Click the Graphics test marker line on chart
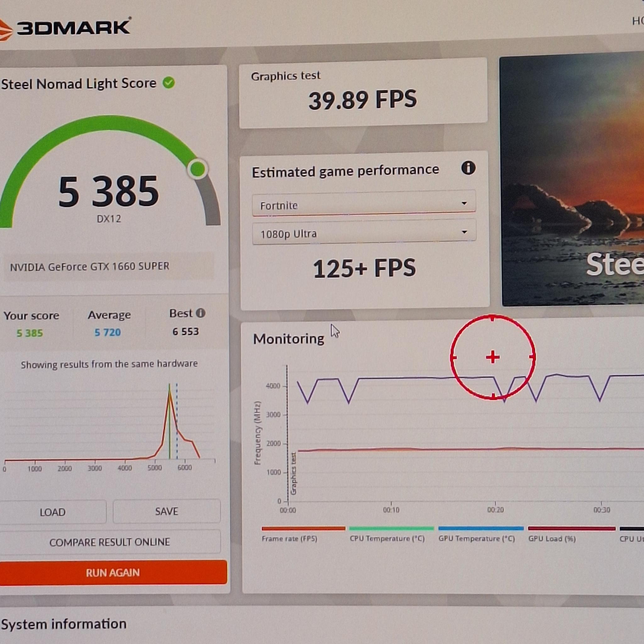Image resolution: width=644 pixels, height=644 pixels. 287,433
